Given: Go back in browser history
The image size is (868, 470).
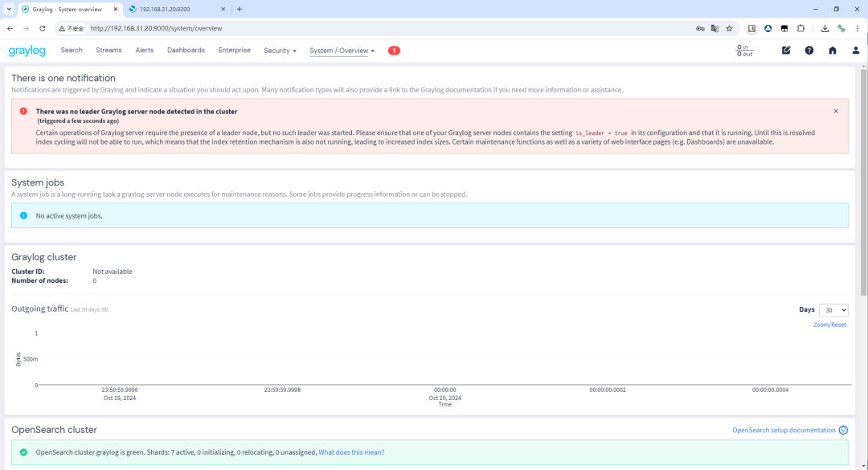Looking at the screenshot, I should click(10, 28).
